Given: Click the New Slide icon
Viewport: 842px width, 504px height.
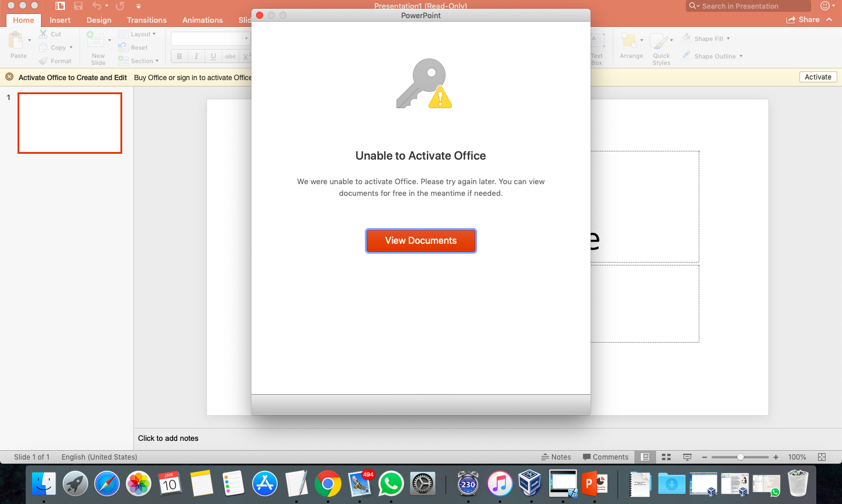Looking at the screenshot, I should point(95,40).
